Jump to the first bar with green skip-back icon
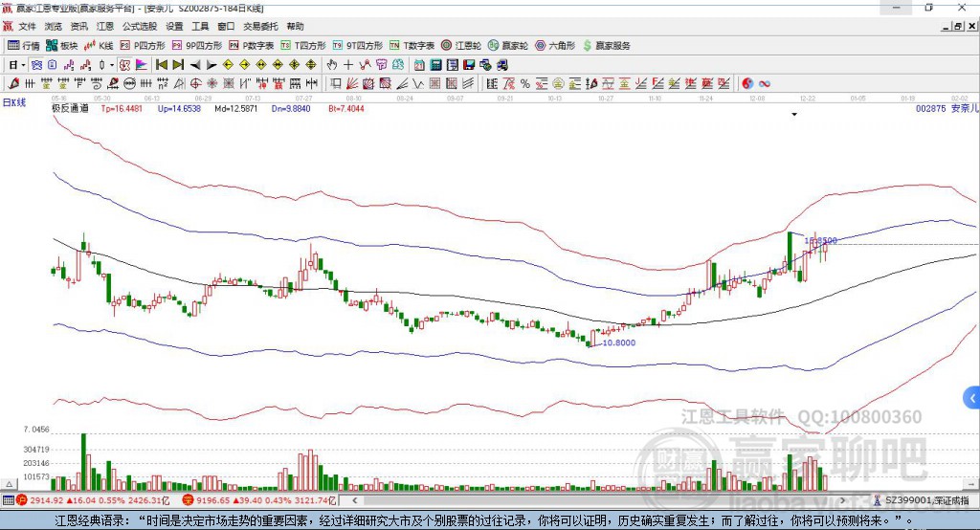Screen dimensions: 980x530 tap(161, 65)
